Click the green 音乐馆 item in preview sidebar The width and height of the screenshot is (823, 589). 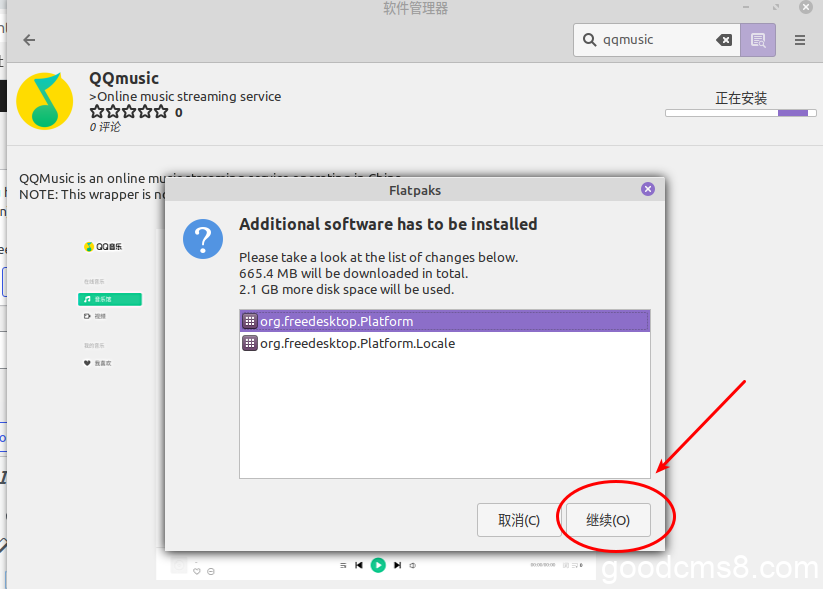pyautogui.click(x=110, y=299)
